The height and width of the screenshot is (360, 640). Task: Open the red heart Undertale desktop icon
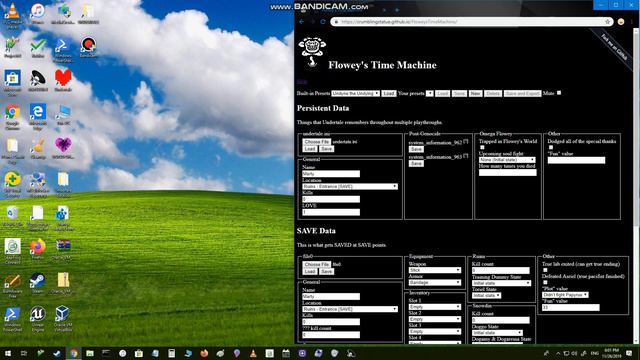pos(63,80)
